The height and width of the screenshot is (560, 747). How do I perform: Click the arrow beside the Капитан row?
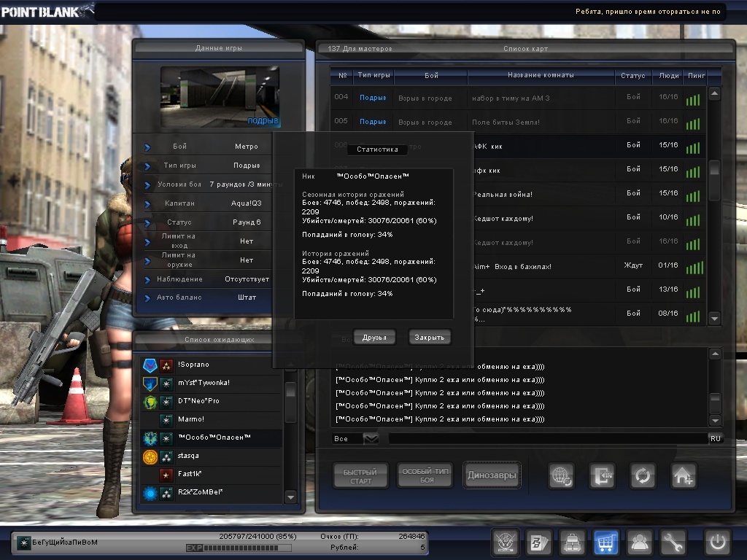147,204
